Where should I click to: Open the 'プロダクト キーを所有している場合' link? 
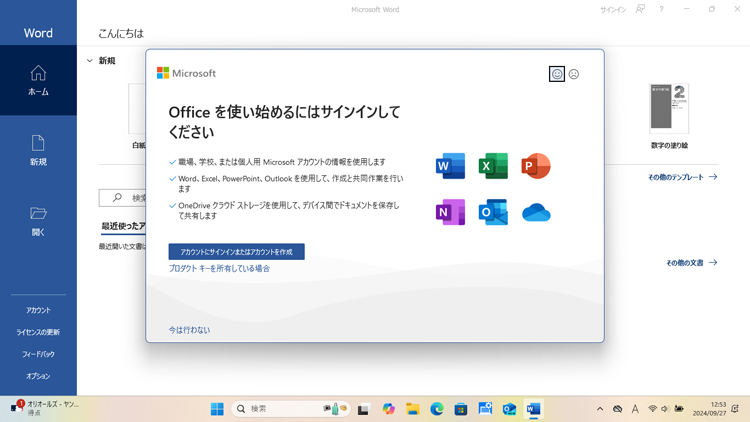pyautogui.click(x=219, y=269)
